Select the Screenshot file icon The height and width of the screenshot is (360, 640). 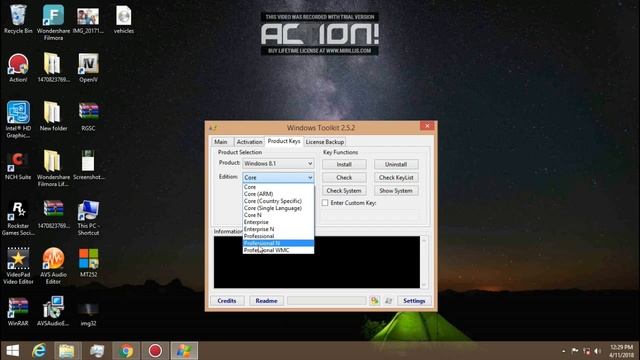click(x=88, y=165)
